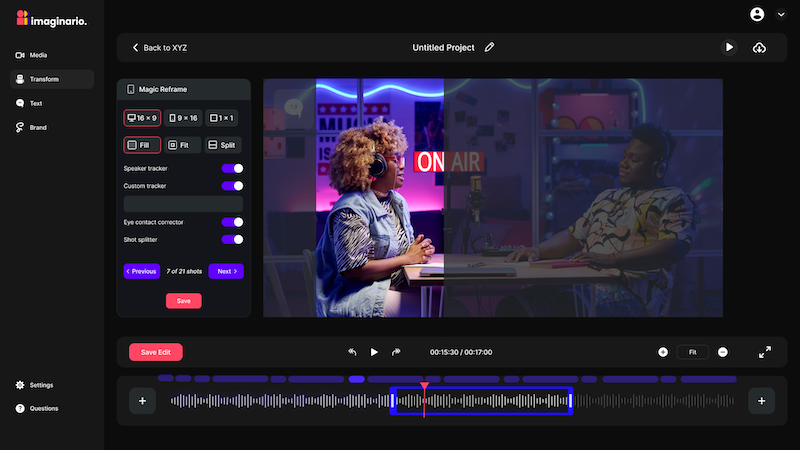
Task: Zoom out the timeline with minus icon
Action: (x=723, y=352)
